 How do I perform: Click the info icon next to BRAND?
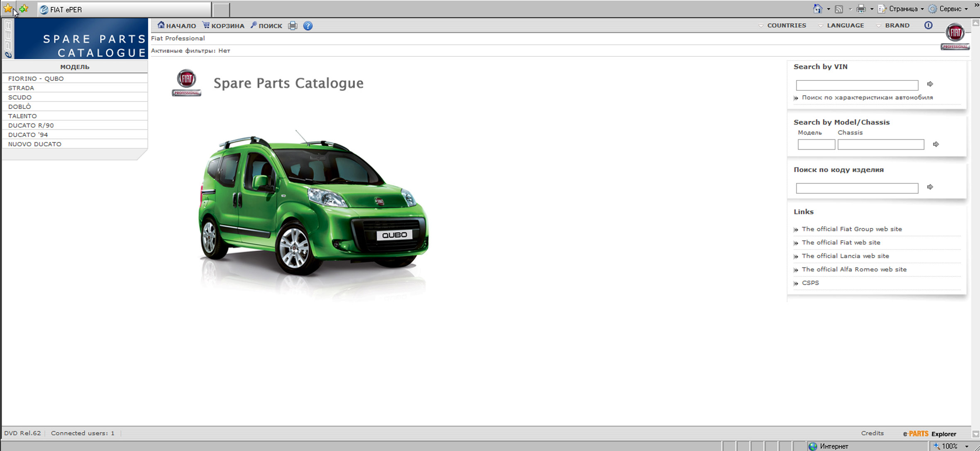[x=928, y=25]
